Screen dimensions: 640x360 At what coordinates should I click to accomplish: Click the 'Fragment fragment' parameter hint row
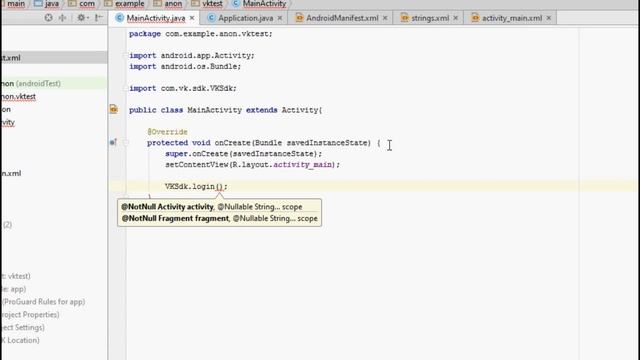(x=219, y=218)
